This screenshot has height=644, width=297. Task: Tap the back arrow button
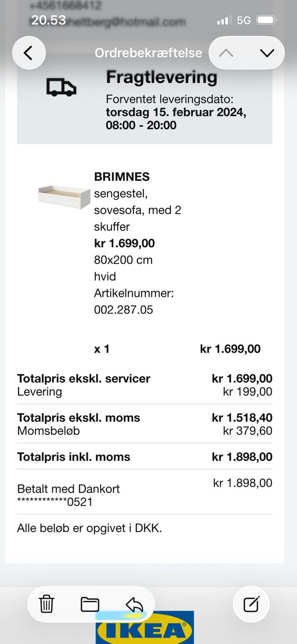coord(29,53)
